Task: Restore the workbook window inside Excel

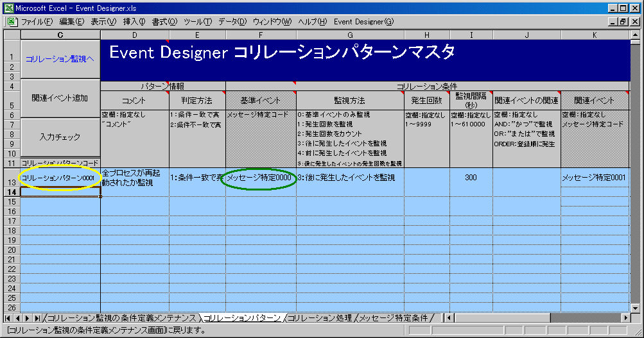Action: [623, 22]
